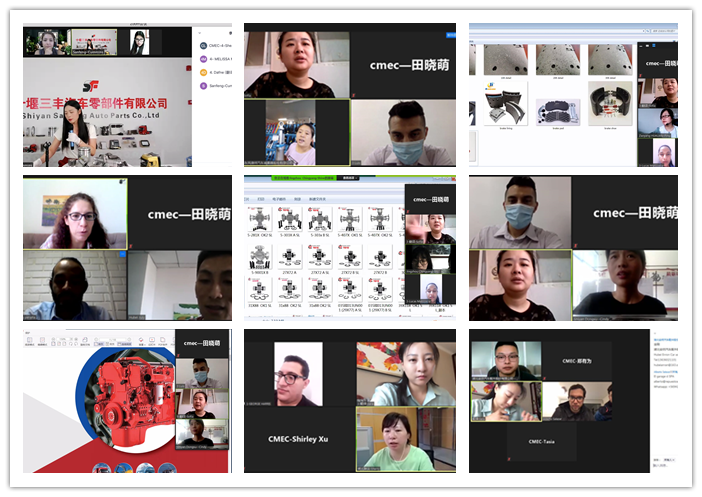This screenshot has height=497, width=702.
Task: Select the woman in green shirt video tile
Action: pos(406,439)
